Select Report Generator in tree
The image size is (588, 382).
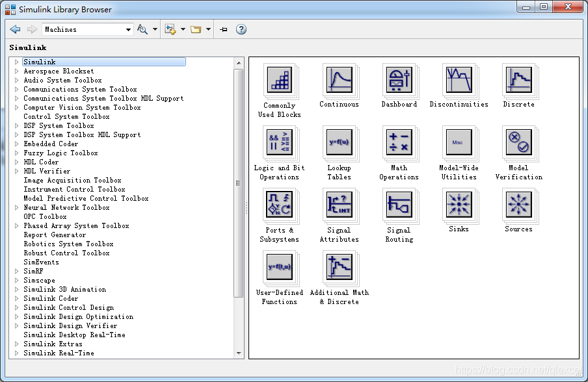55,235
